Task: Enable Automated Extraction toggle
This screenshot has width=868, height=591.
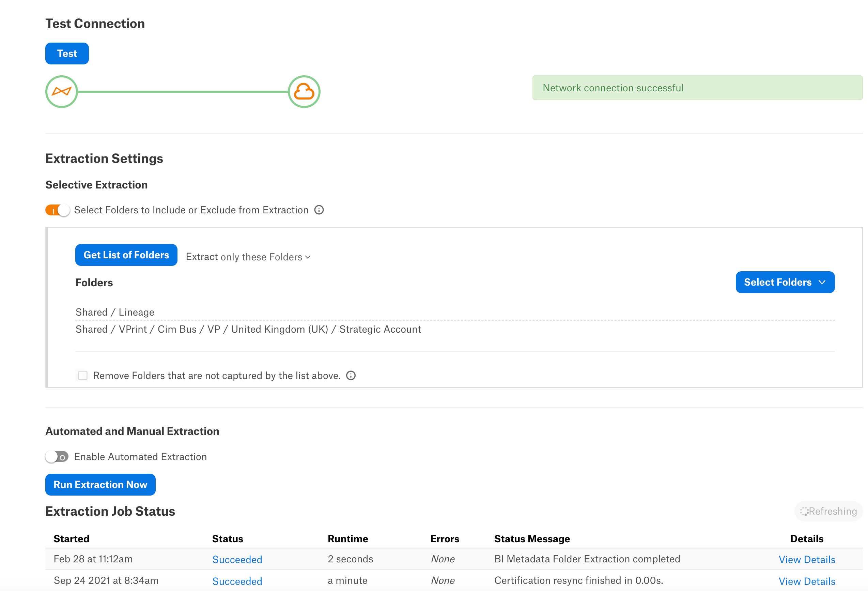Action: (57, 456)
